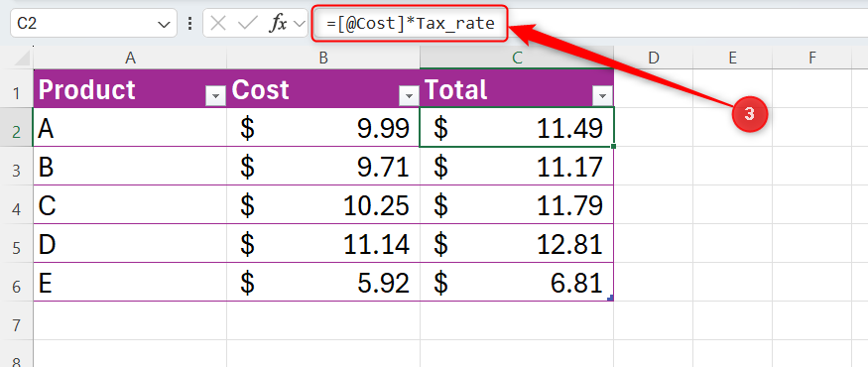Select the total cell 6.81

(x=517, y=283)
